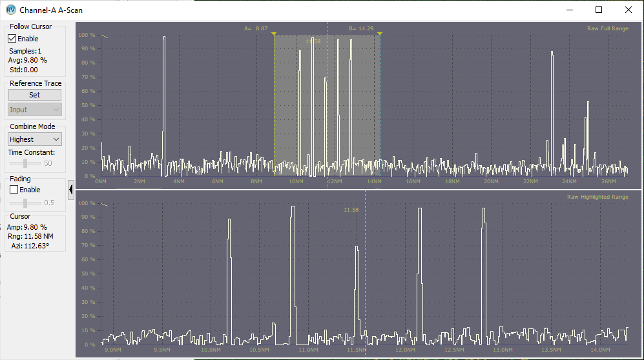Minimize the Channel-A A-Scan window
644x360 pixels.
coord(569,10)
